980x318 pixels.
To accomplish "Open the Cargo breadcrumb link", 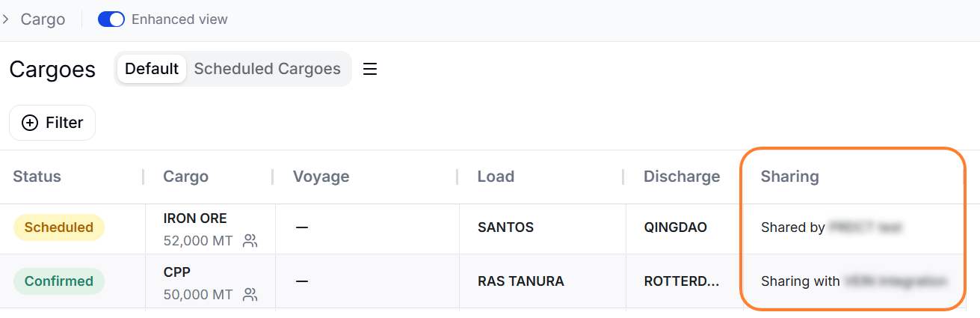I will (x=43, y=19).
